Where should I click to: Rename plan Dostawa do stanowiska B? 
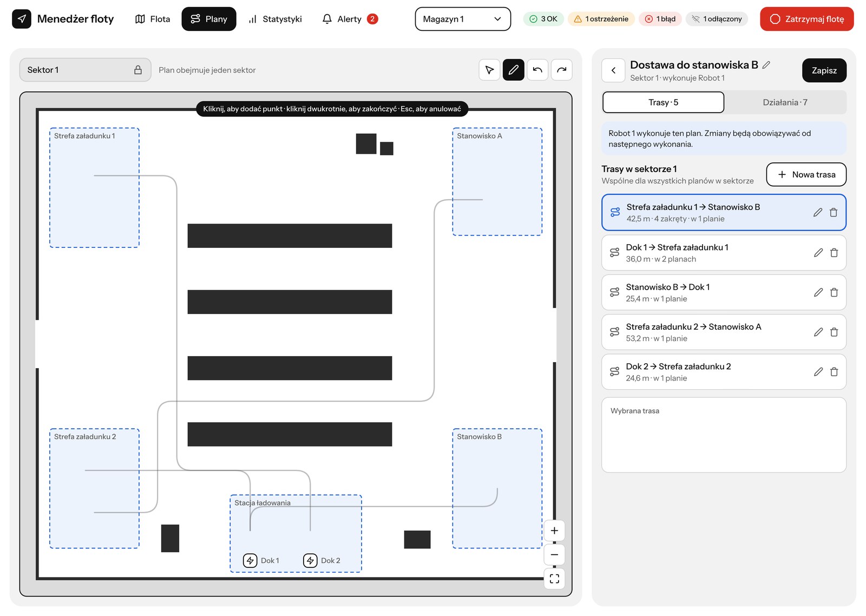766,65
